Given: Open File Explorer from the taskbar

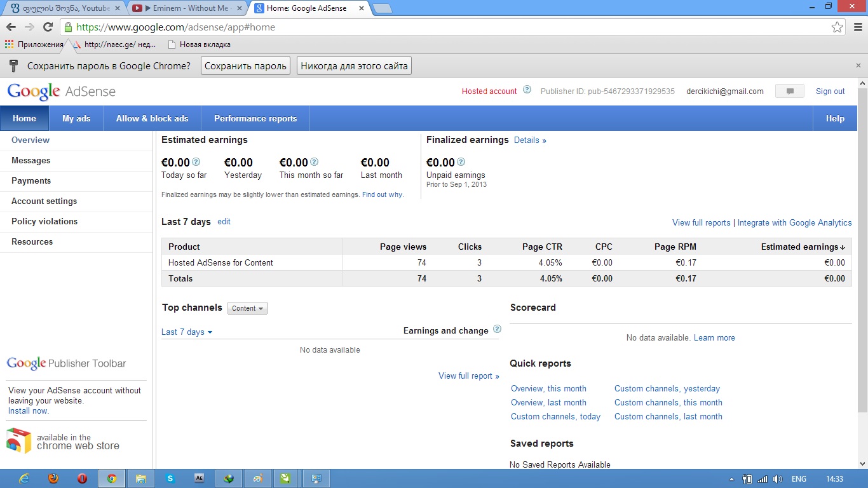Looking at the screenshot, I should 140,478.
